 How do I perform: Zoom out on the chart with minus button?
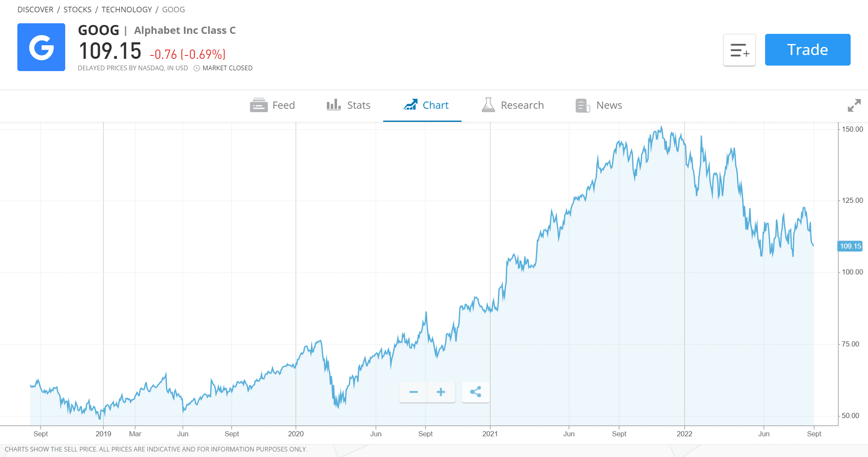coord(413,392)
